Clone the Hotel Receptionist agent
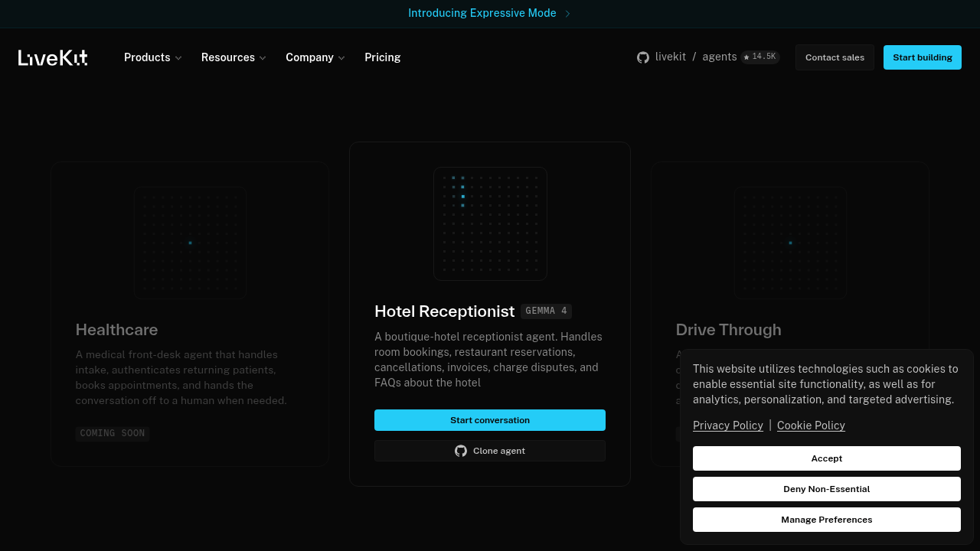This screenshot has height=551, width=980. point(490,451)
